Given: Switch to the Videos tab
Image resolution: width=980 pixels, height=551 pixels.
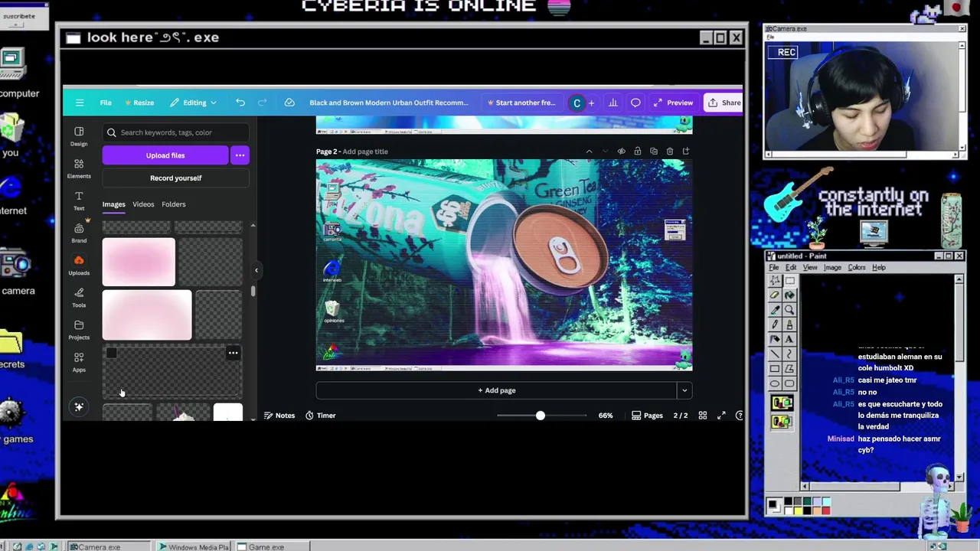Looking at the screenshot, I should (143, 204).
